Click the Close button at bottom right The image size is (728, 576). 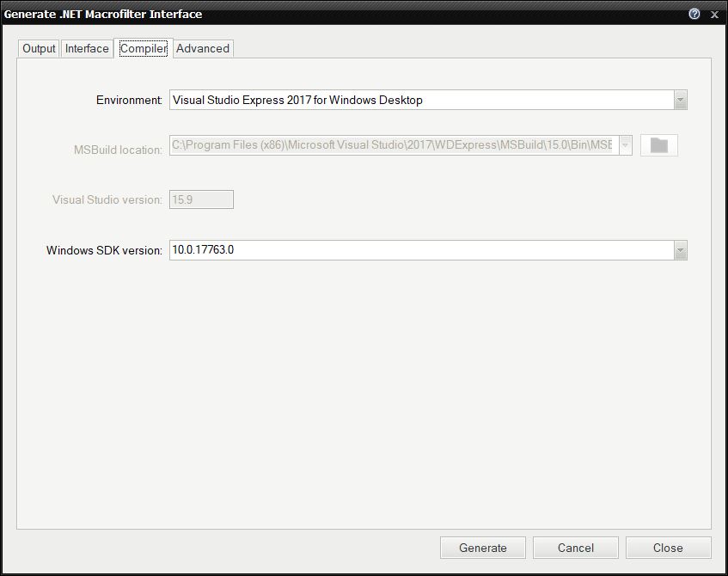click(668, 548)
